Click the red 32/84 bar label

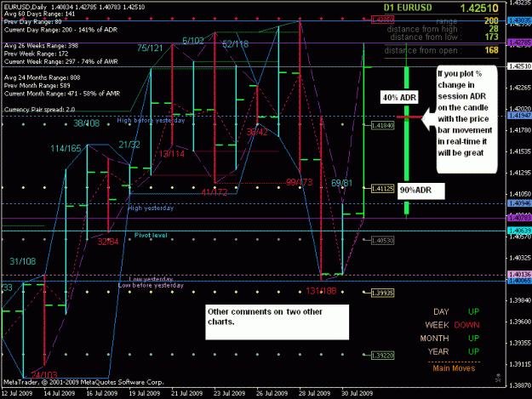point(108,242)
